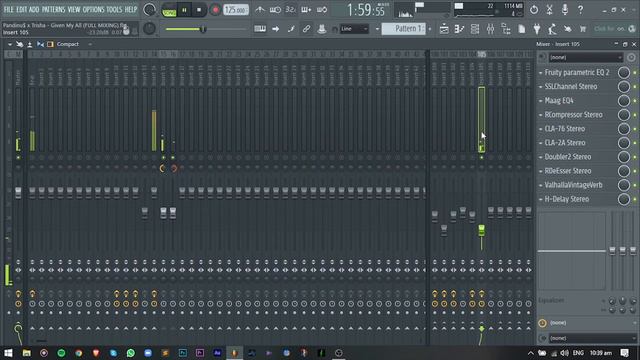Open the Browser view icon

[x=506, y=29]
